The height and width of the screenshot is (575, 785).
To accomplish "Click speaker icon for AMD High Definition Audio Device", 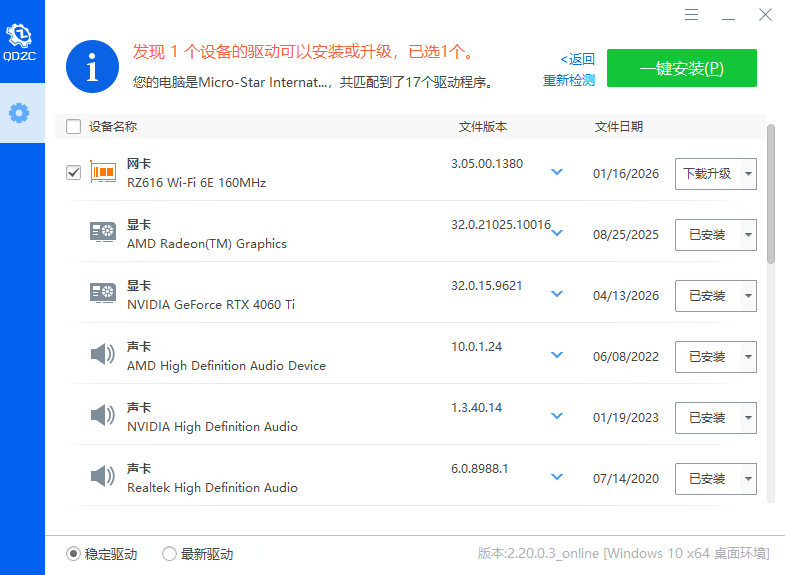I will (x=103, y=354).
